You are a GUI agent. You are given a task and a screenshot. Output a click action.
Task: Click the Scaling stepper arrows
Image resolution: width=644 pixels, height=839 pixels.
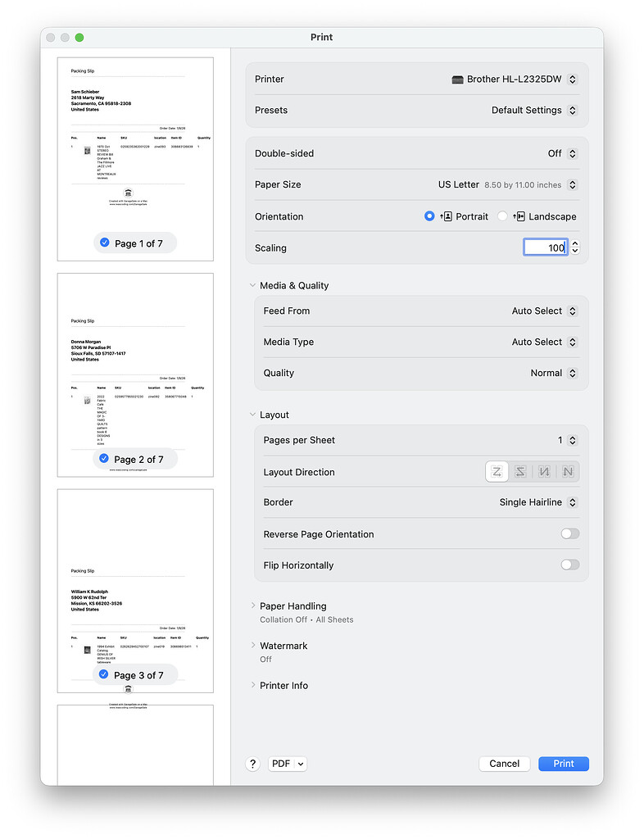tap(575, 247)
